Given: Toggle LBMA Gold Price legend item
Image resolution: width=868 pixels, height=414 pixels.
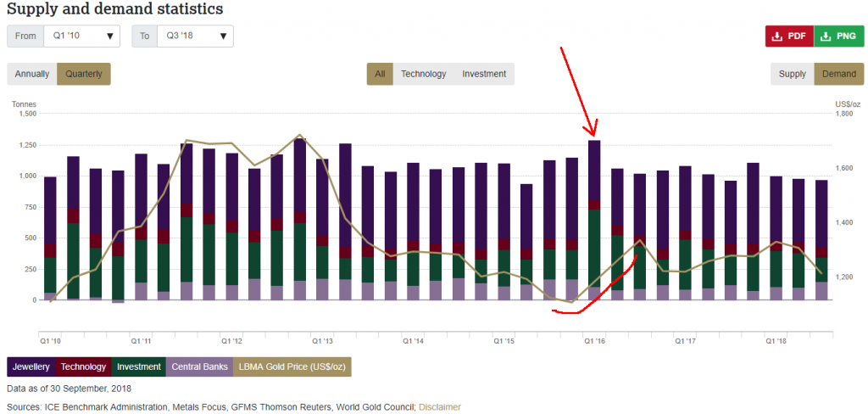Looking at the screenshot, I should point(291,366).
